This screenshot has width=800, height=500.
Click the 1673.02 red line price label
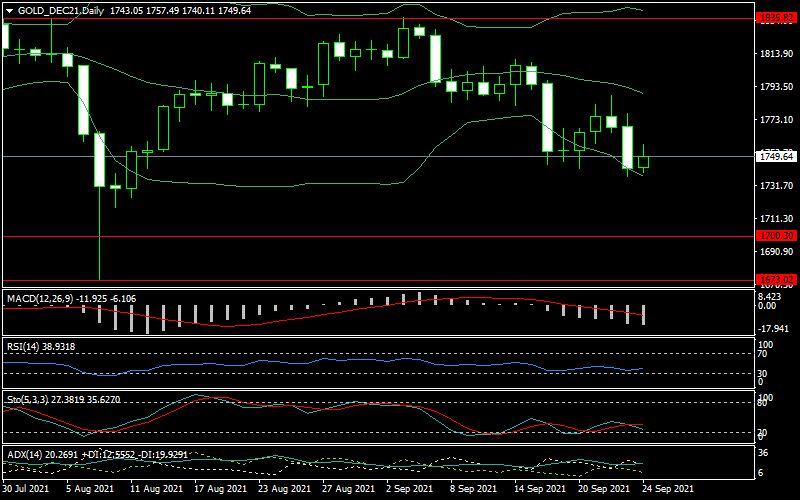tap(776, 280)
